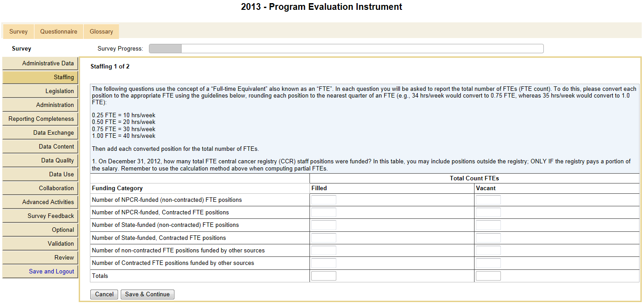The image size is (644, 307).
Task: Focus Vacant field for NPCR-funded Contracted positions
Action: pyautogui.click(x=488, y=213)
